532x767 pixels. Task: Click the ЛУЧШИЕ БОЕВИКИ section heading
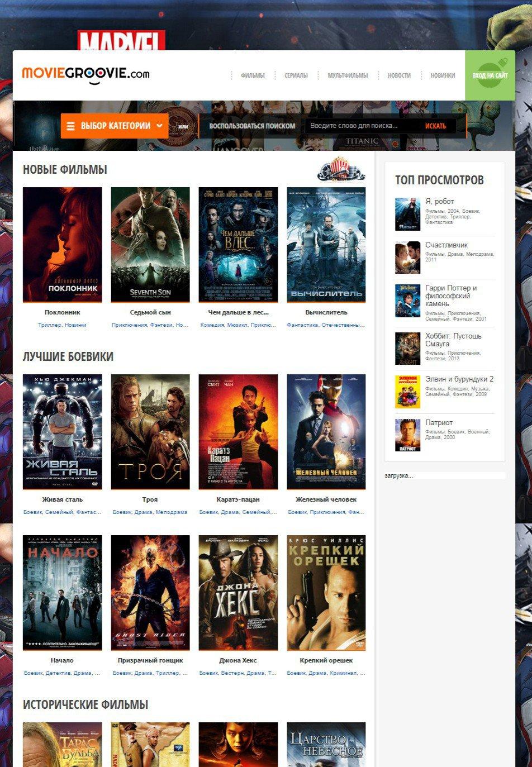(x=68, y=356)
